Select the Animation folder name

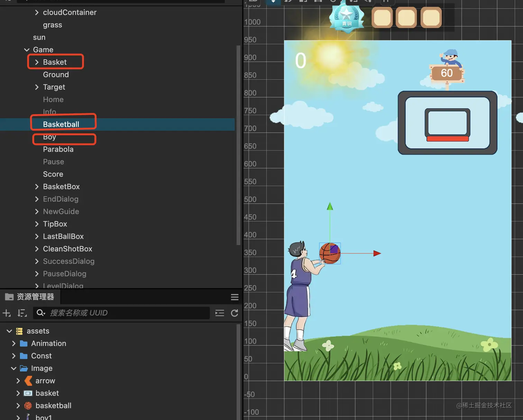48,344
